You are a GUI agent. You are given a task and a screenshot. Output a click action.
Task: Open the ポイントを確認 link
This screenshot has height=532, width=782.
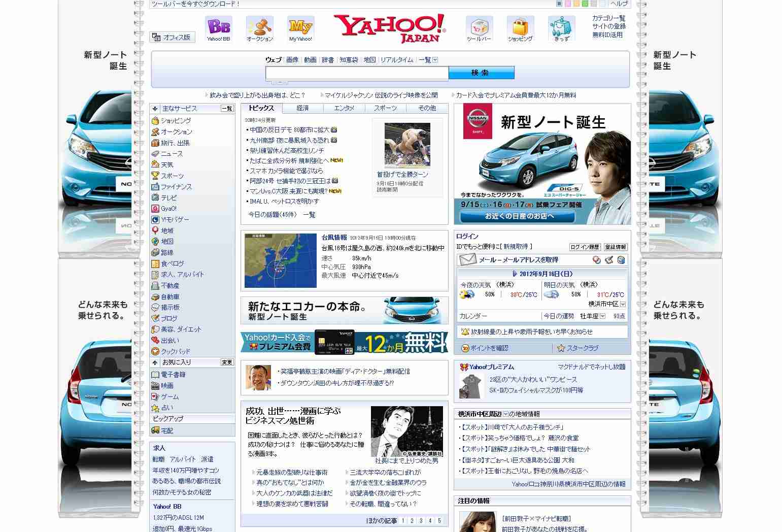(x=489, y=348)
